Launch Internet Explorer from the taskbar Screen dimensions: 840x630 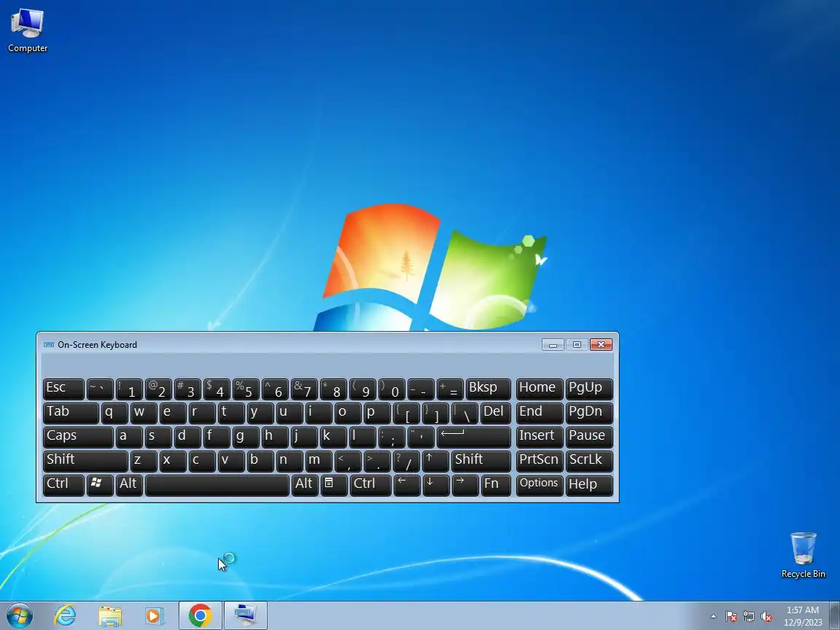coord(66,615)
